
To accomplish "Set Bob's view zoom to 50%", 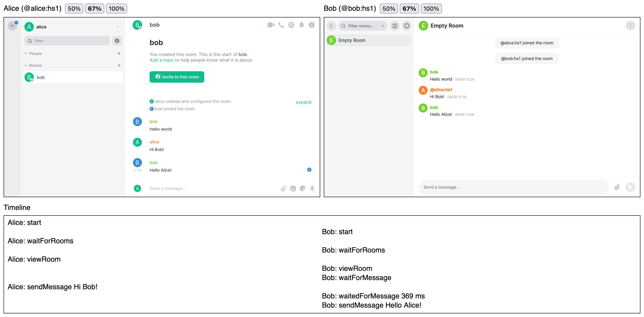I will coord(389,9).
